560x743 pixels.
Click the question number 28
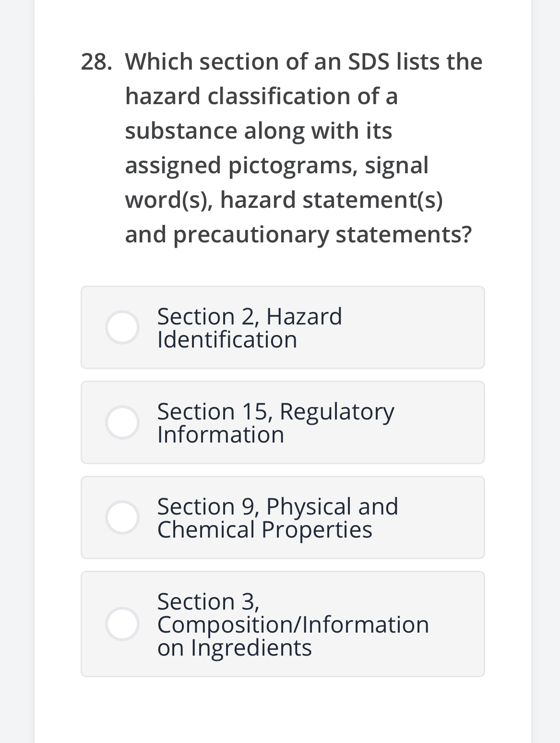coord(97,61)
